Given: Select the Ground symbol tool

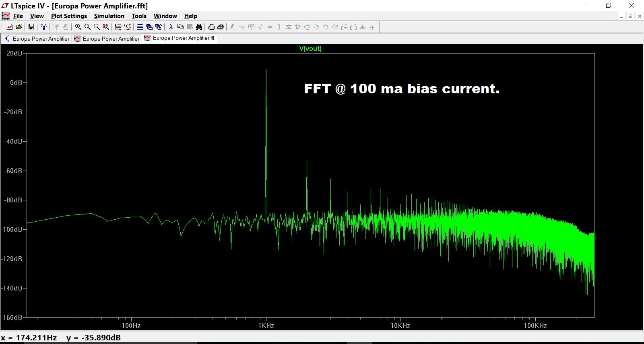Looking at the screenshot, I should 242,27.
